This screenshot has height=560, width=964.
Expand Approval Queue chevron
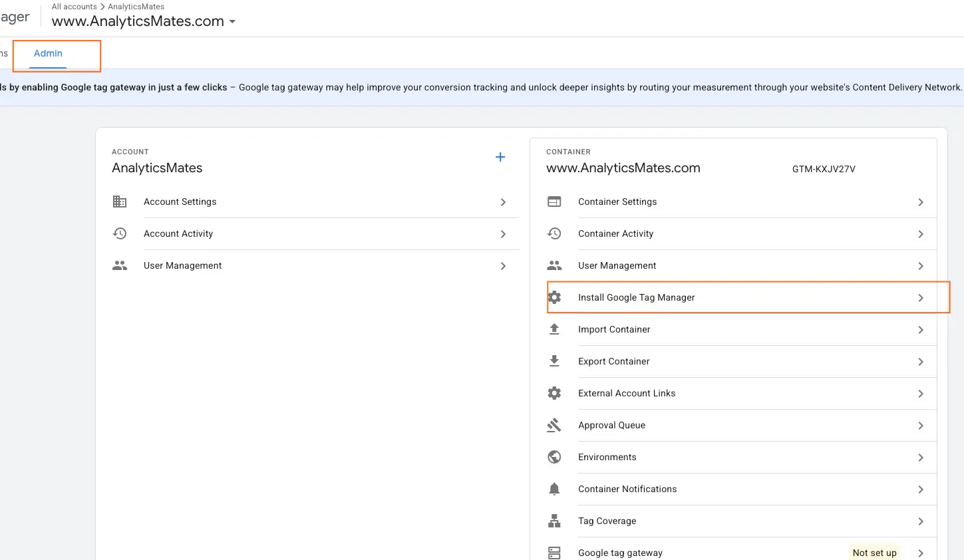coord(921,426)
